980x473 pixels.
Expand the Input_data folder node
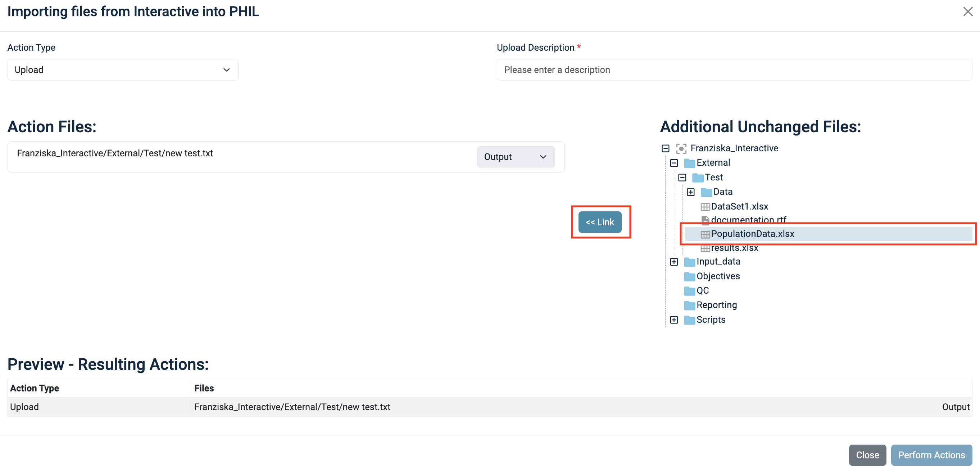[x=674, y=262]
